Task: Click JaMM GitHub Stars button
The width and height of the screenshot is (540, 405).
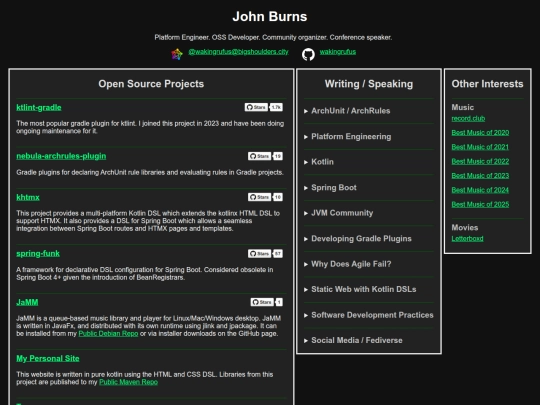Action: point(262,302)
